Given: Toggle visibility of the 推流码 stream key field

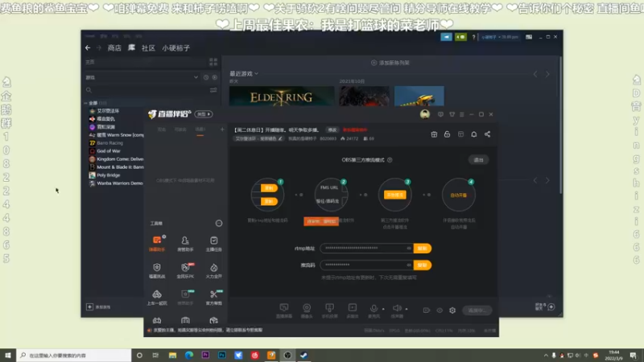Looking at the screenshot, I should click(409, 265).
